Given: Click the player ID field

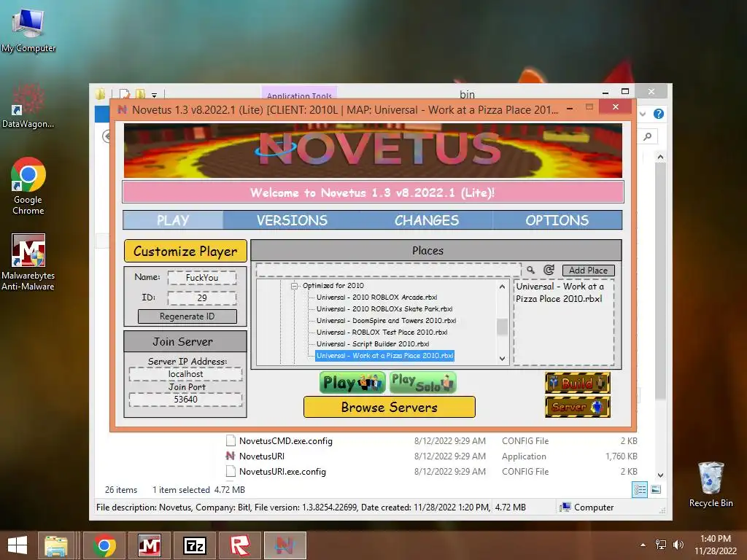Looking at the screenshot, I should [202, 297].
